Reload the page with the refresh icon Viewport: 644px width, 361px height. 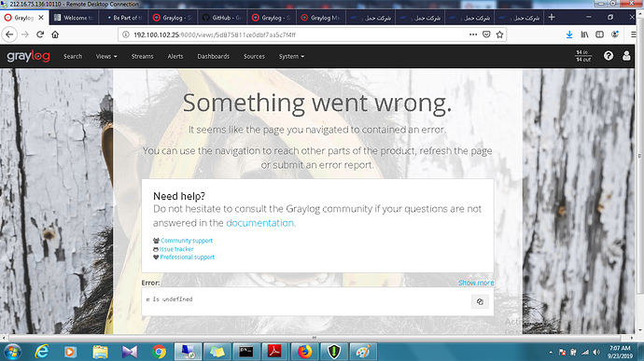[40, 35]
